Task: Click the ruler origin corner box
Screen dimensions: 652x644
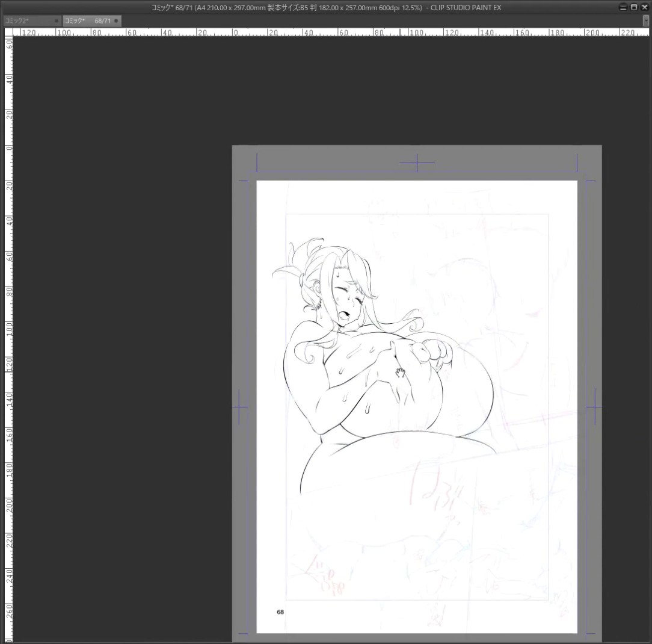Action: (x=8, y=32)
